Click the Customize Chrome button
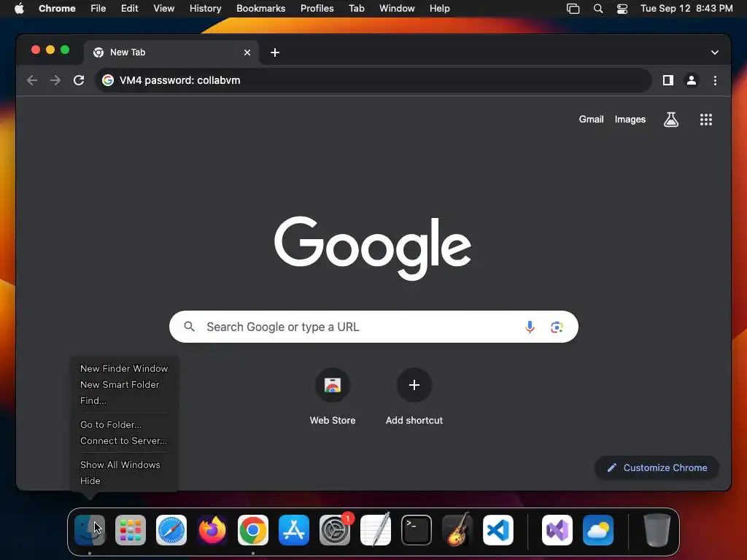747x560 pixels. (657, 467)
